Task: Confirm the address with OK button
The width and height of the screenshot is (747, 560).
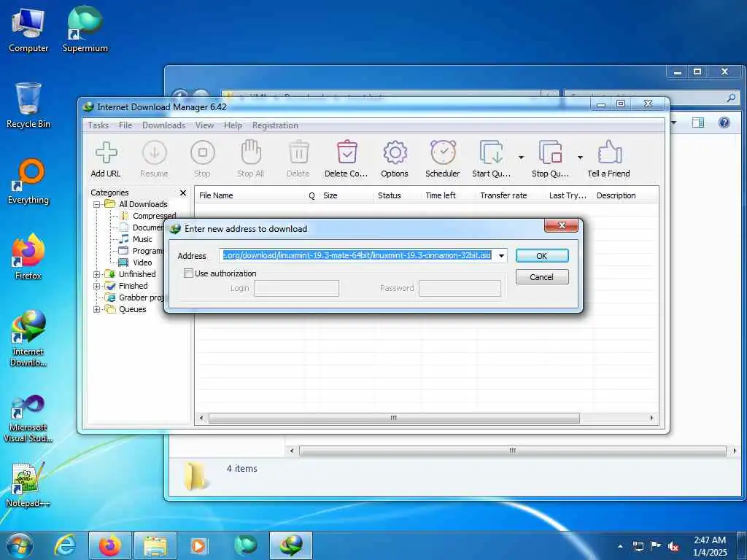Action: 542,256
